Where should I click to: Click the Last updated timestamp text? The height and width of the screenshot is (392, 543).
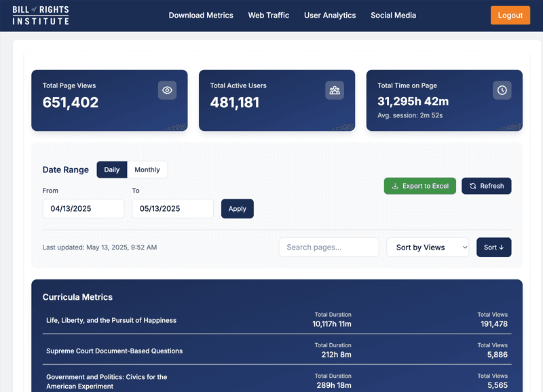[x=100, y=248]
